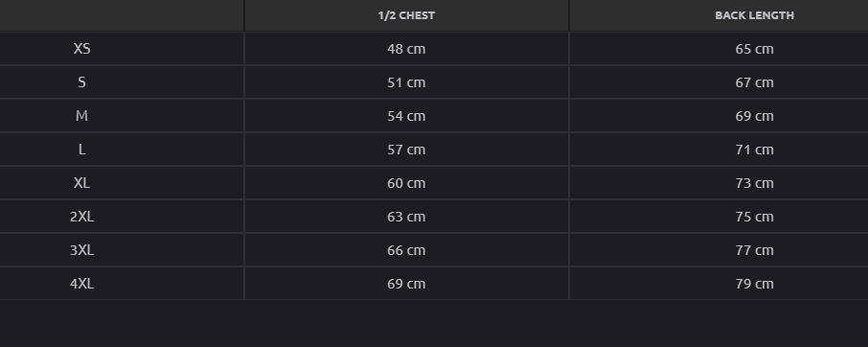
Task: Click the 67 cm back length value
Action: click(754, 82)
